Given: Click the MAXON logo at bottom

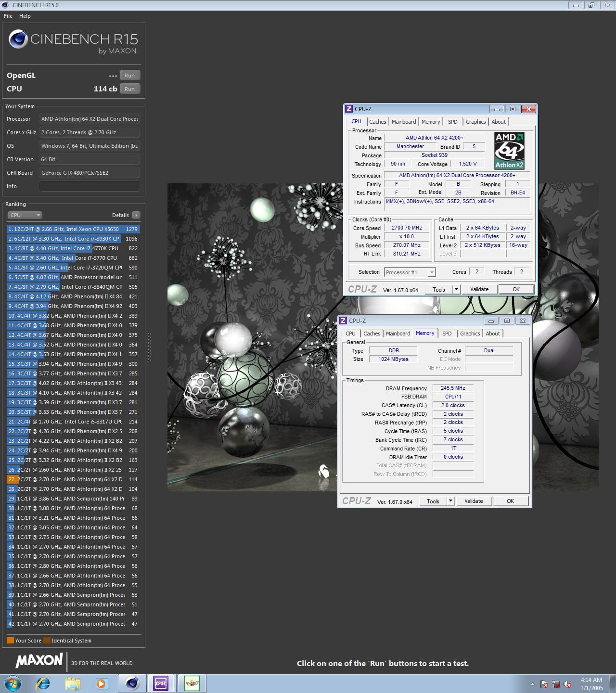Looking at the screenshot, I should pos(39,660).
